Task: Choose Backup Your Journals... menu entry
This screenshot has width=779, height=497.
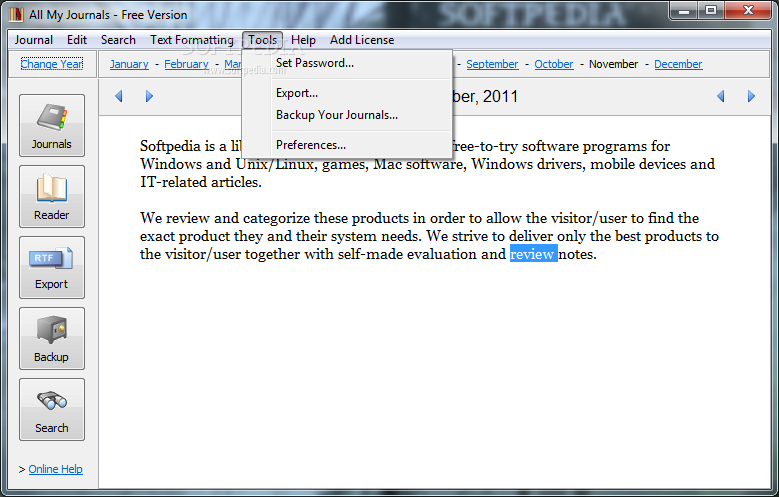Action: click(x=348, y=115)
